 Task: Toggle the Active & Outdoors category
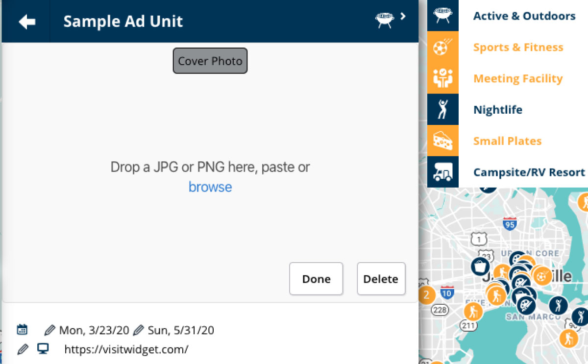524,16
